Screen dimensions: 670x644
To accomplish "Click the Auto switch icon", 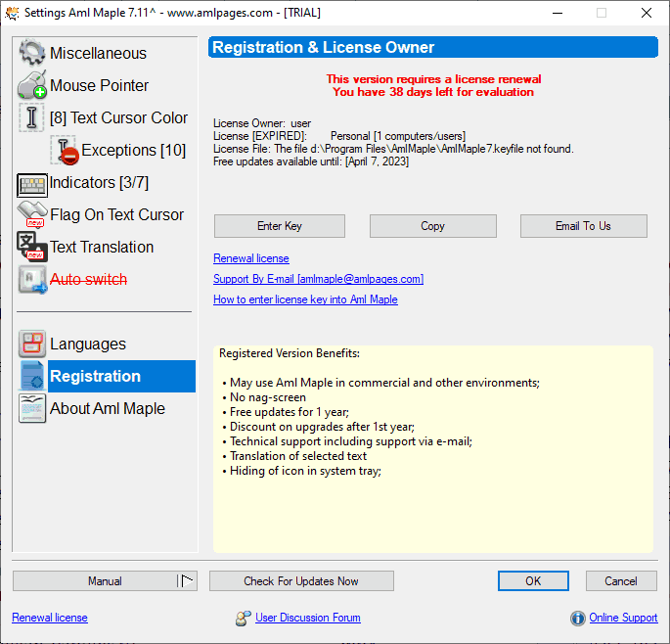I will click(x=32, y=279).
